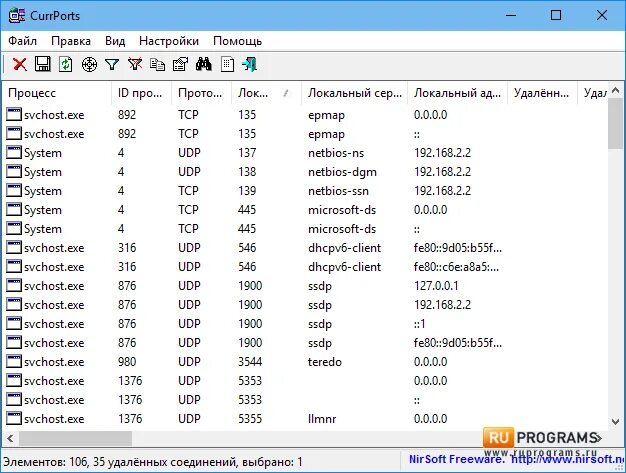
Task: Sort by Локальный ад... column header
Action: pyautogui.click(x=457, y=93)
